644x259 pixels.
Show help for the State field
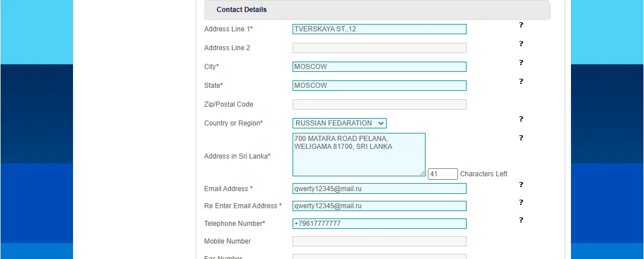click(521, 82)
